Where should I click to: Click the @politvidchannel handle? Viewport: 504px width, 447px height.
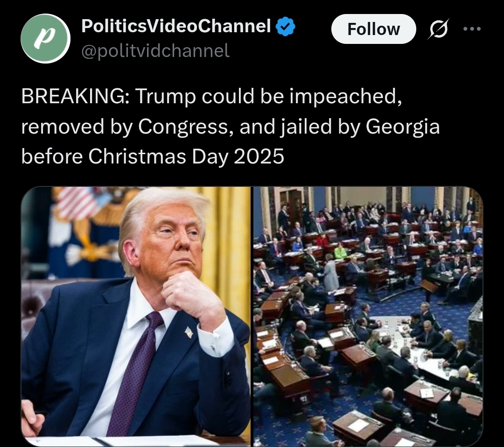click(x=155, y=51)
